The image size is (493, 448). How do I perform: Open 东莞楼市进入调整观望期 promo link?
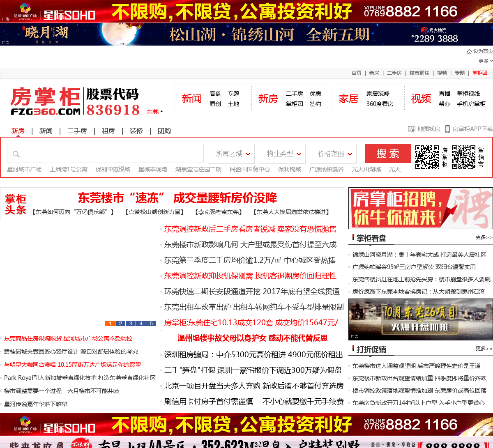pyautogui.click(x=417, y=366)
